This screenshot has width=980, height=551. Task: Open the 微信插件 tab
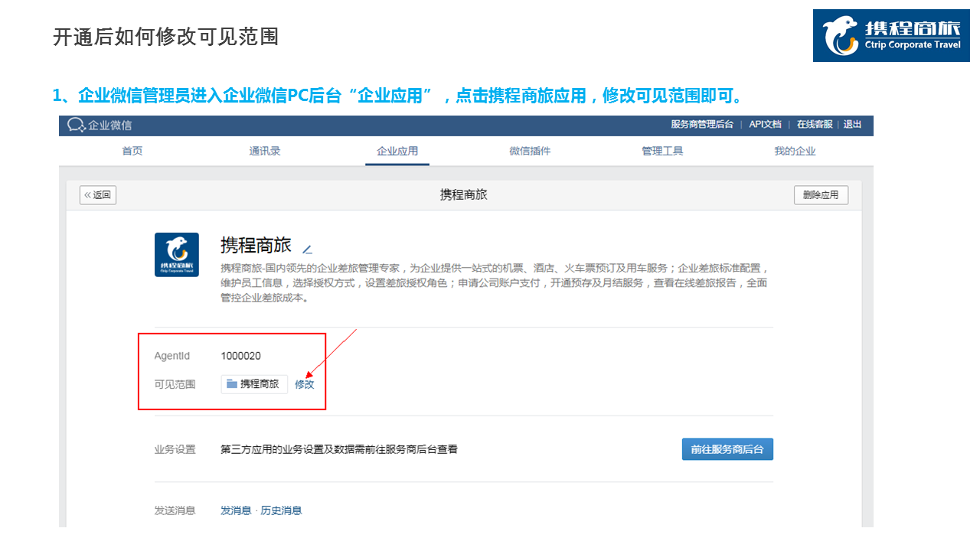(x=530, y=151)
